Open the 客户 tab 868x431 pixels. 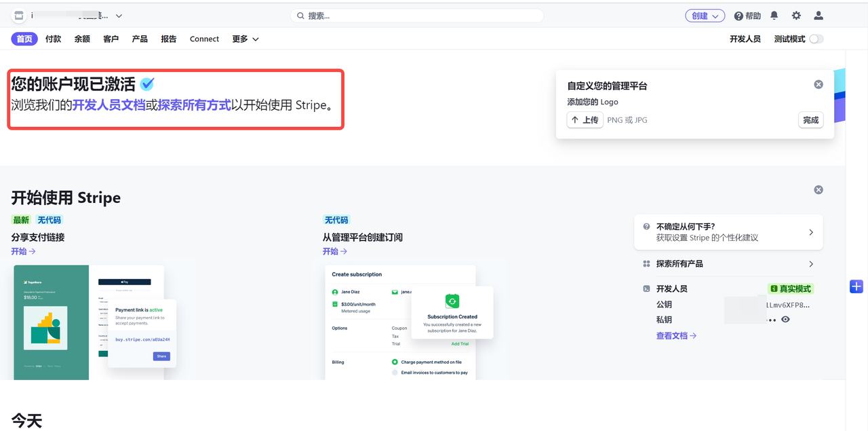111,39
